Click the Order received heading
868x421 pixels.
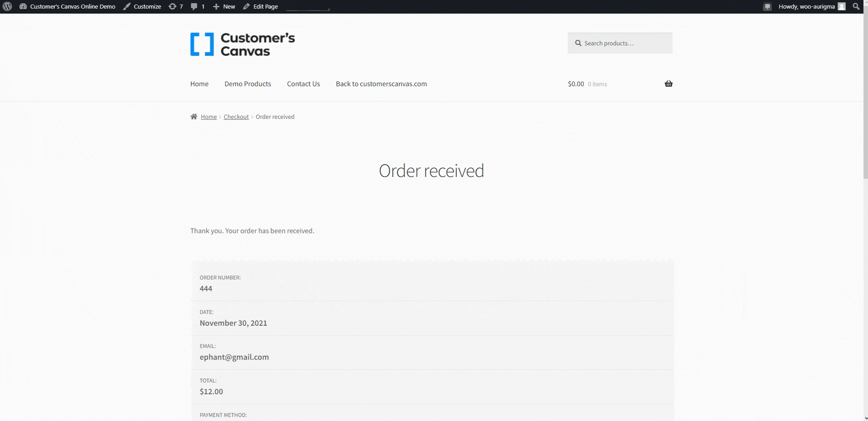click(x=431, y=171)
